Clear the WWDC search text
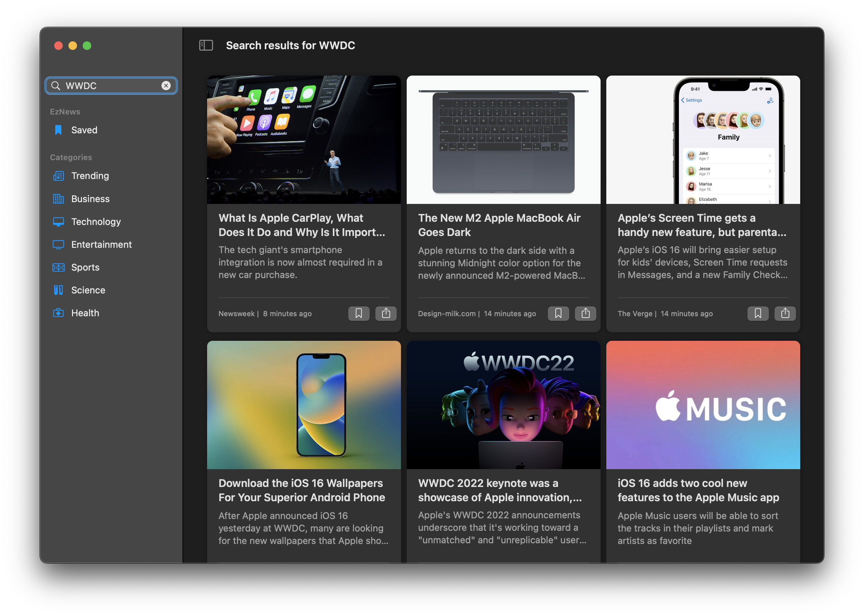The height and width of the screenshot is (616, 864). [x=166, y=85]
